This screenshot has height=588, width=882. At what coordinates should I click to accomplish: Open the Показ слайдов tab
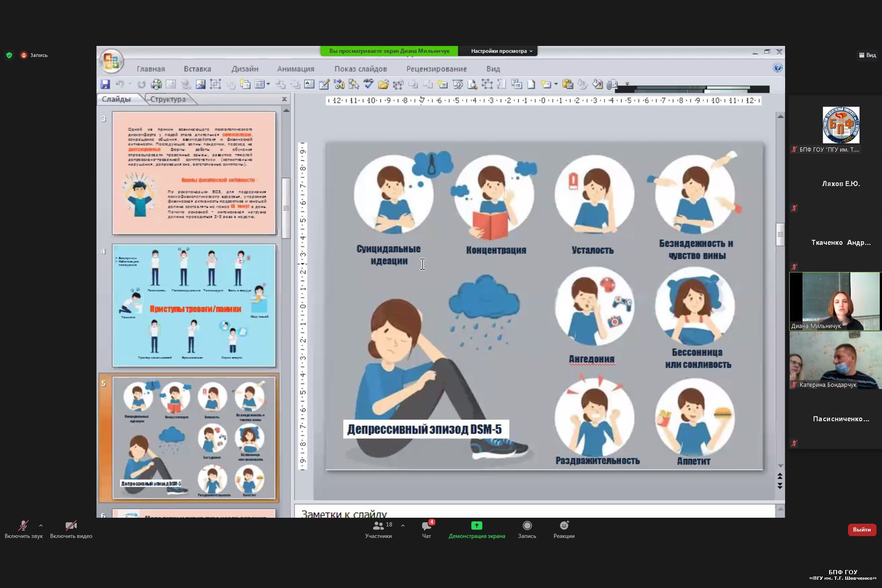361,69
